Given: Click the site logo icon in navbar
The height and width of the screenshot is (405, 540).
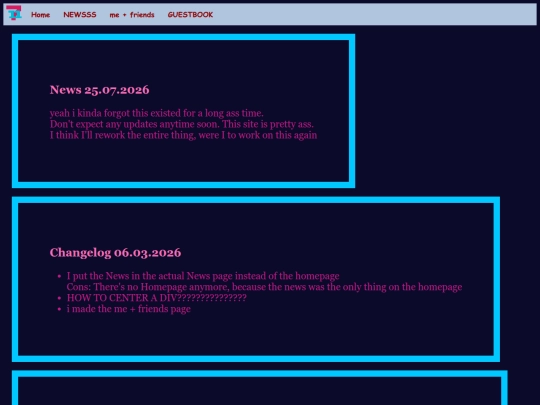Looking at the screenshot, I should 14,13.
